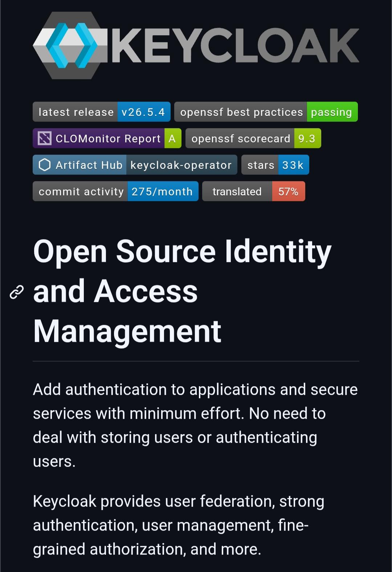Click the 'stars' badge label
392x572 pixels.
260,165
